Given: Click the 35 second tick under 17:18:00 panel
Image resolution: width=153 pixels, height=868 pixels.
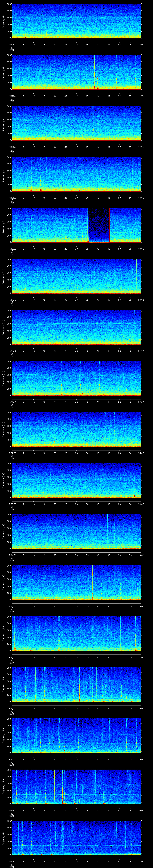Looking at the screenshot, I should pyautogui.click(x=87, y=249).
